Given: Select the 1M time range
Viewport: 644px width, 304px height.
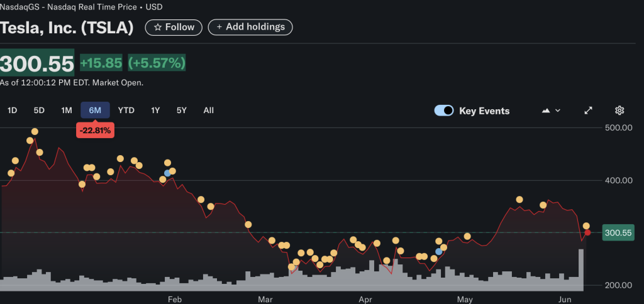Looking at the screenshot, I should click(x=67, y=111).
